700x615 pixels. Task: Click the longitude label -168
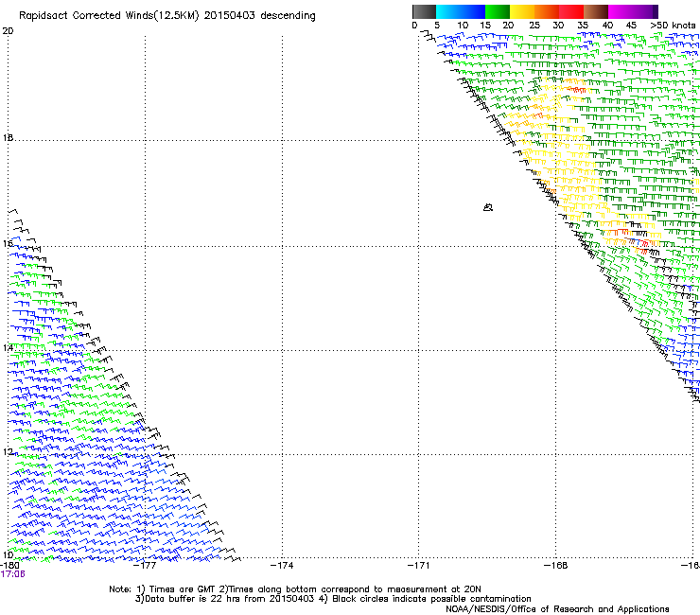point(556,566)
